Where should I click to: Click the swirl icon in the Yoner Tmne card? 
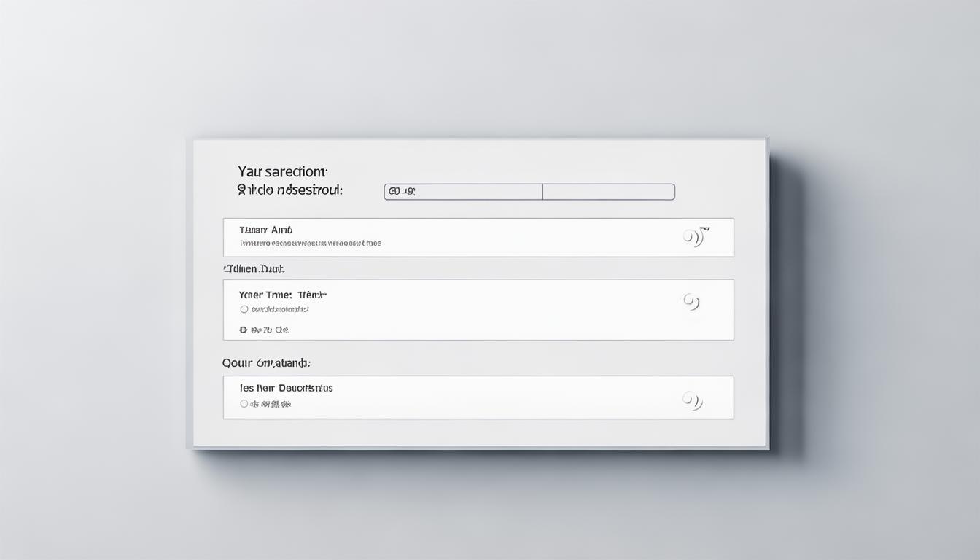(x=691, y=301)
